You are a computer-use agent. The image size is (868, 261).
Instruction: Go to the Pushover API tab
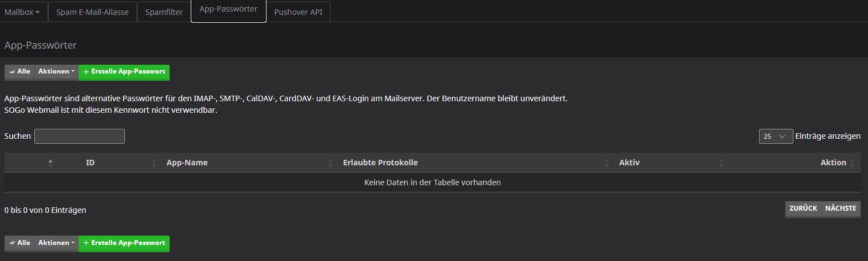point(298,12)
